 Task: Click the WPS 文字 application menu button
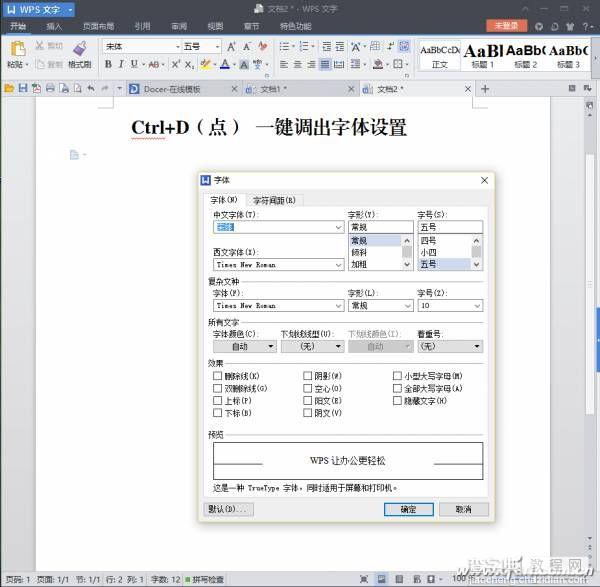coord(39,9)
